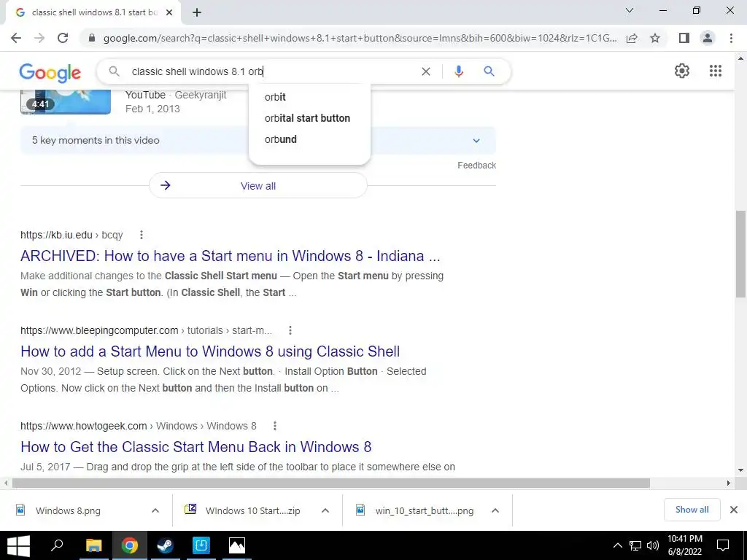This screenshot has height=560, width=747.
Task: Click the scroll right arrow
Action: [x=729, y=483]
